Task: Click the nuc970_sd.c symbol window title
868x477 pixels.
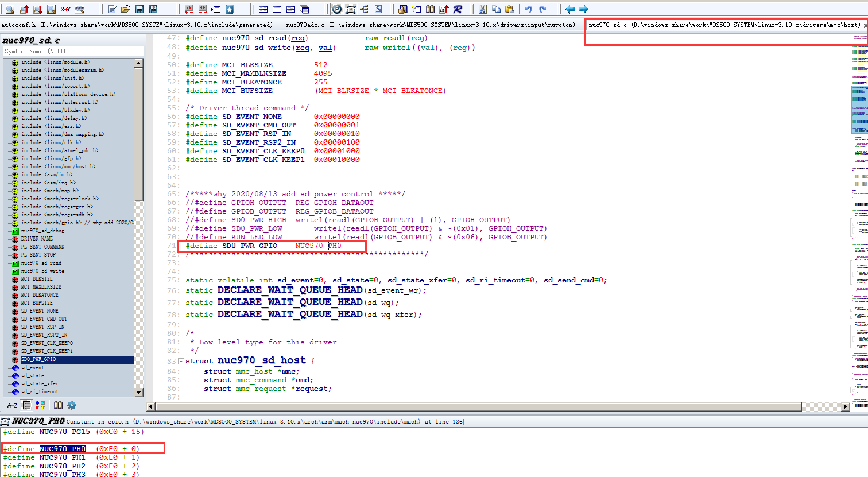Action: tap(31, 40)
